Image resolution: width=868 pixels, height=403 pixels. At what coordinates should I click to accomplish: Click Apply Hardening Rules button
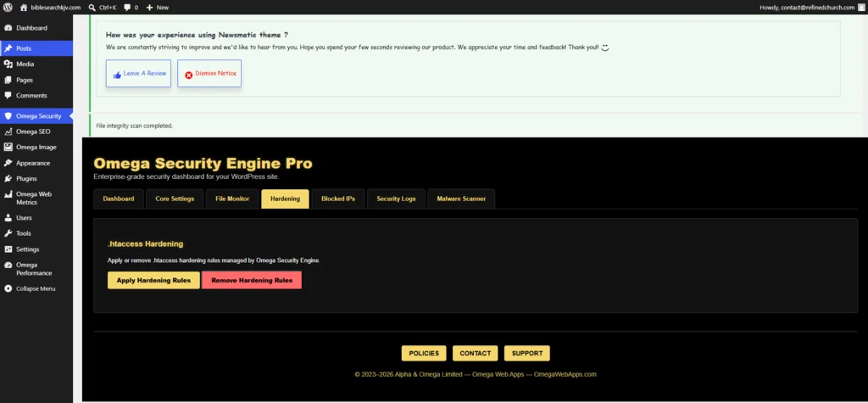point(153,280)
